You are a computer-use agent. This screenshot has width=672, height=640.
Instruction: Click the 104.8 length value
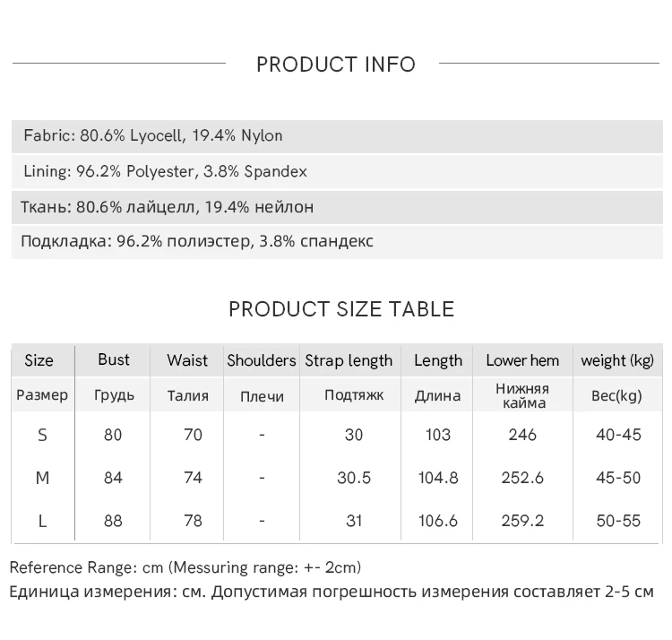click(x=438, y=478)
